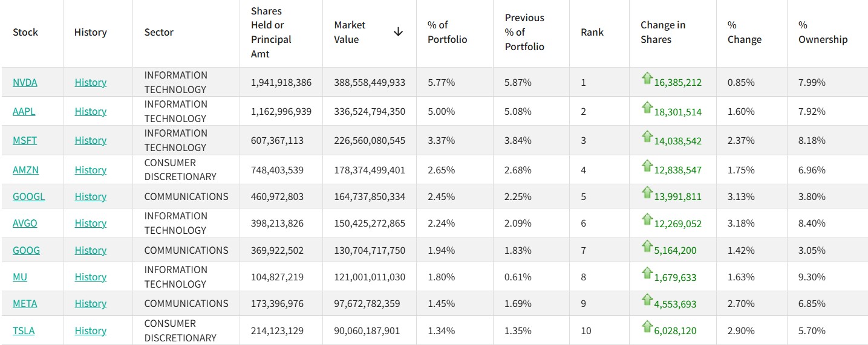
Task: Click the green up arrow in AAPL row
Action: (647, 108)
